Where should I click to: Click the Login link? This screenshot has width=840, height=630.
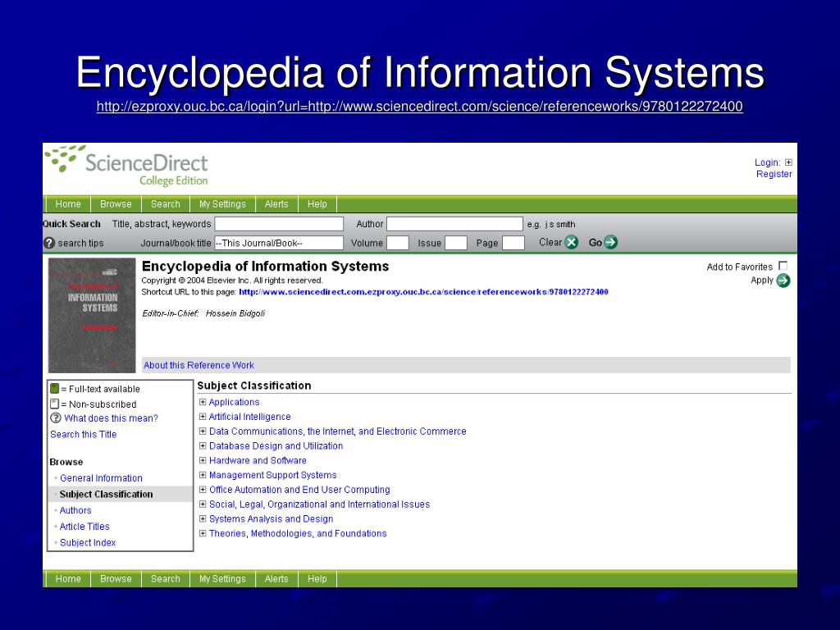click(x=767, y=162)
